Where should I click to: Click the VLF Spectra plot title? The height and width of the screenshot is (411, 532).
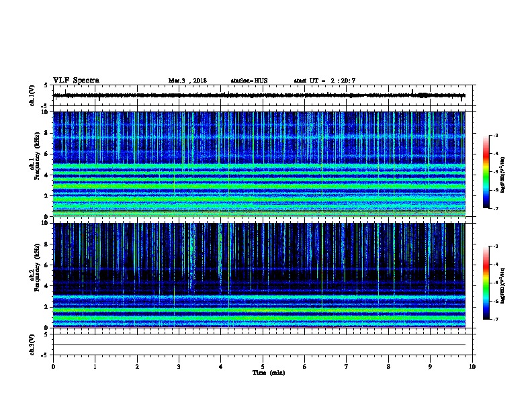click(x=76, y=81)
